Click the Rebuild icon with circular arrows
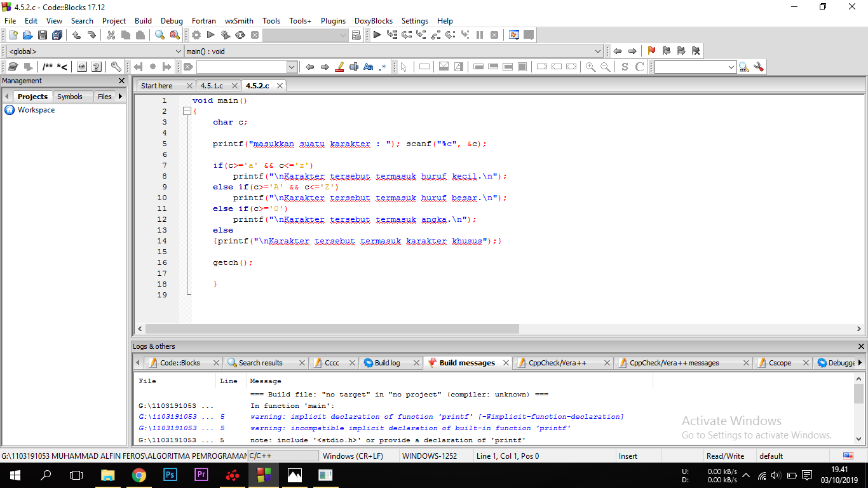Image resolution: width=868 pixels, height=488 pixels. tap(240, 35)
